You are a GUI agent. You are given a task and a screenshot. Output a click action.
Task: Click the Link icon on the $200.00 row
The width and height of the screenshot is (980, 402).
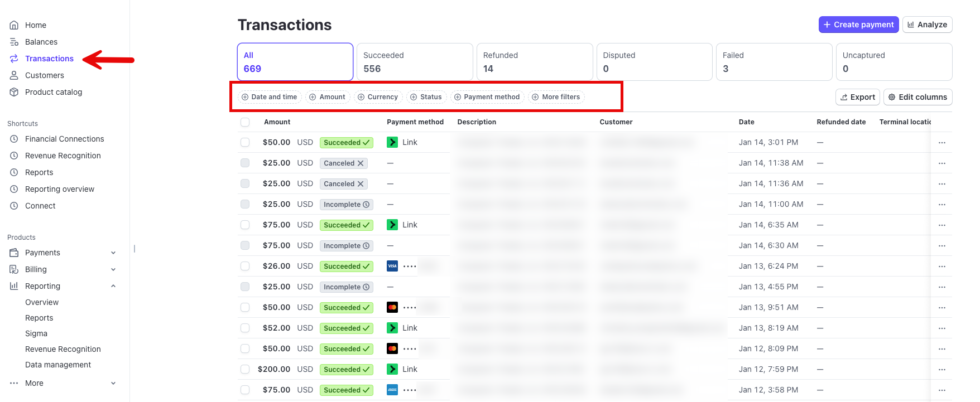[392, 369]
